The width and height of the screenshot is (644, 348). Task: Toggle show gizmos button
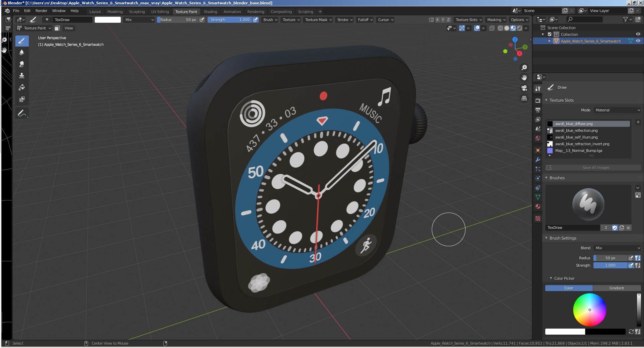tap(462, 28)
